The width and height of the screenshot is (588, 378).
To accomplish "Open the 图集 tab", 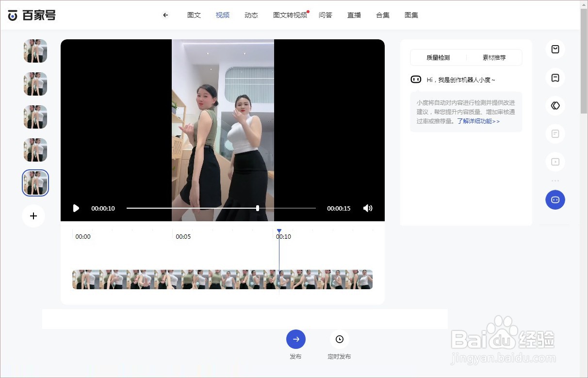I will point(411,15).
